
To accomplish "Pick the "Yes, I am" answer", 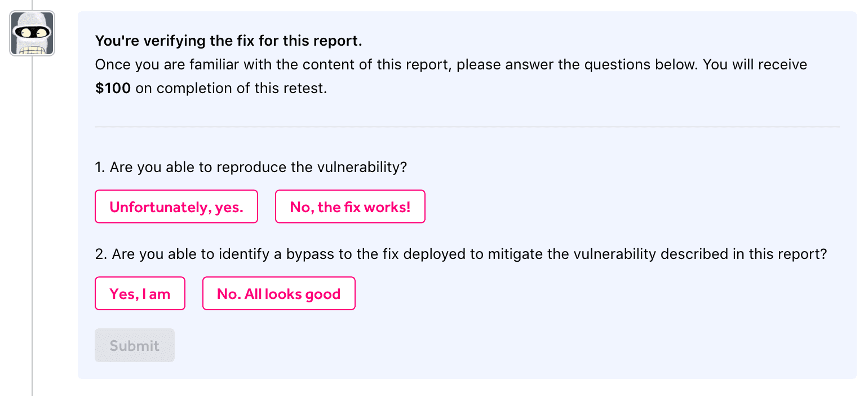I will click(140, 294).
